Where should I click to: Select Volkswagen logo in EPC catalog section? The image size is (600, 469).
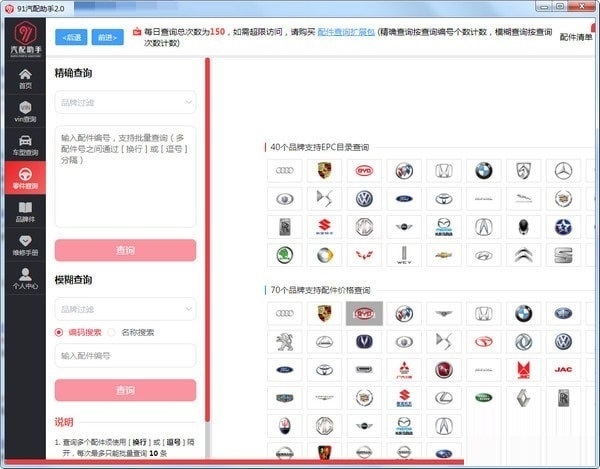tap(364, 199)
